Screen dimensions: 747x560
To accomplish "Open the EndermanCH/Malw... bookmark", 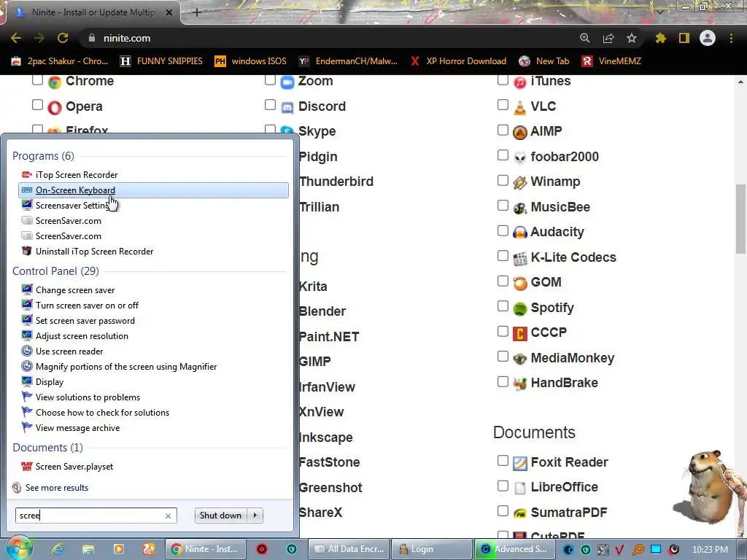I will click(x=348, y=61).
